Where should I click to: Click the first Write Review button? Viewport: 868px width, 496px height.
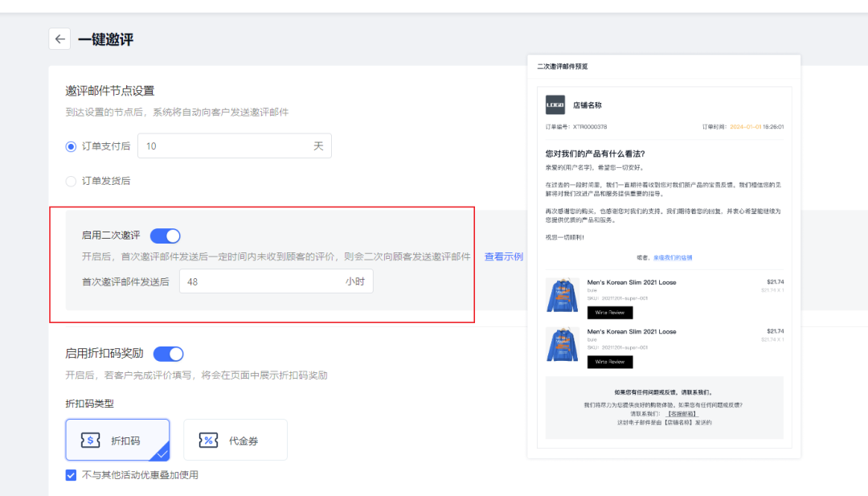tap(609, 312)
